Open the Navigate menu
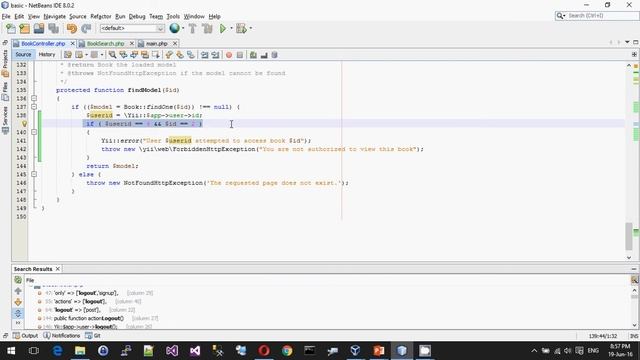 click(55, 16)
